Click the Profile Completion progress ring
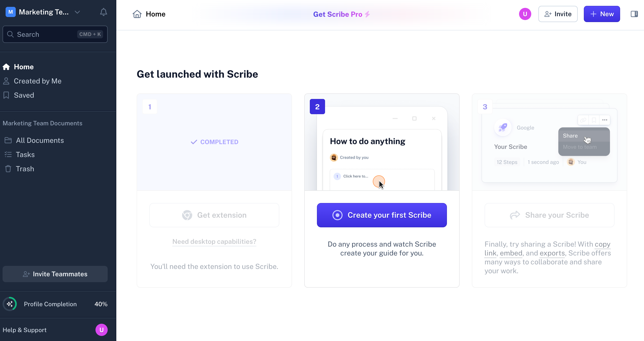This screenshot has width=644, height=341. tap(10, 304)
